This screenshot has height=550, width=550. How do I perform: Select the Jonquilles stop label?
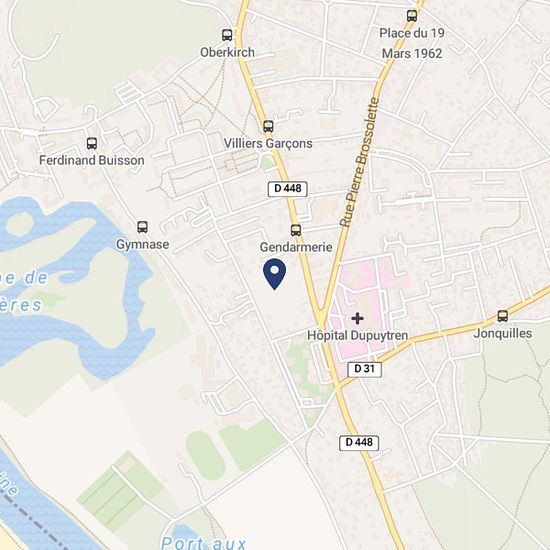tap(503, 333)
